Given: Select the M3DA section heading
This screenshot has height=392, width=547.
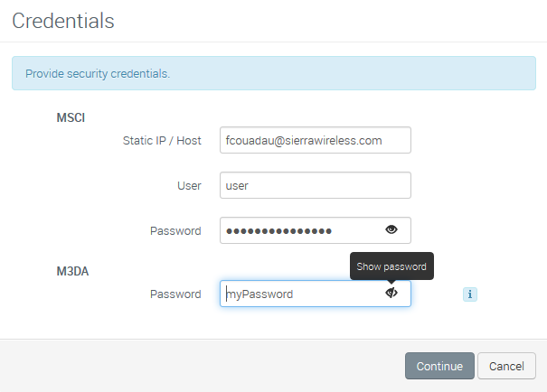Looking at the screenshot, I should tap(72, 271).
